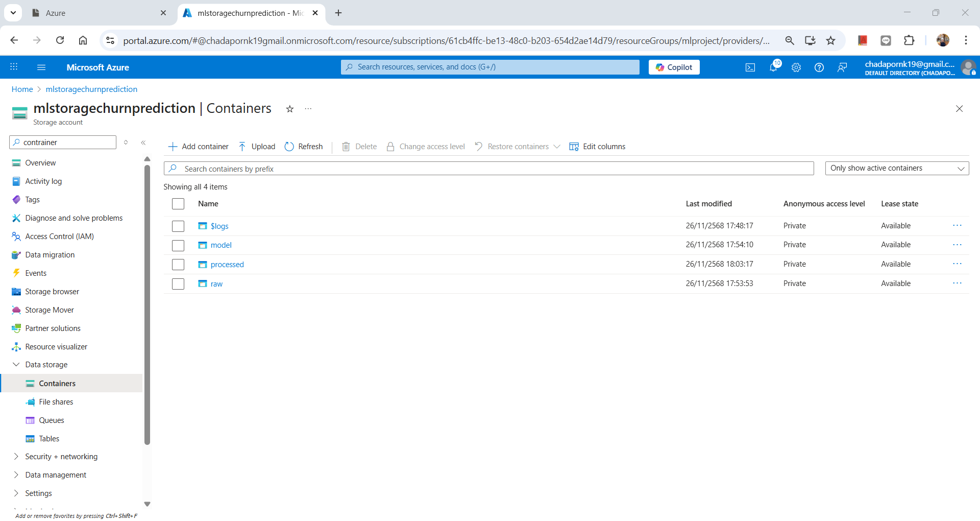The image size is (980, 521).
Task: Open the hamburger portal menu
Action: tap(41, 67)
